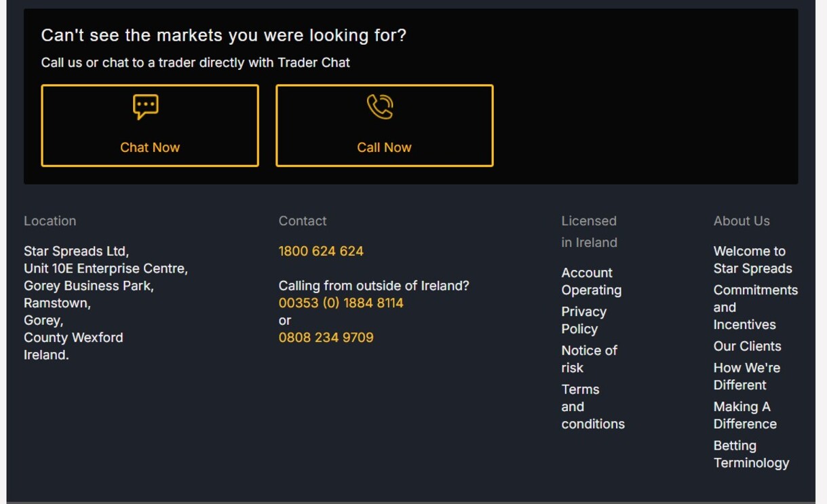
Task: View the Privacy Policy
Action: [x=584, y=319]
